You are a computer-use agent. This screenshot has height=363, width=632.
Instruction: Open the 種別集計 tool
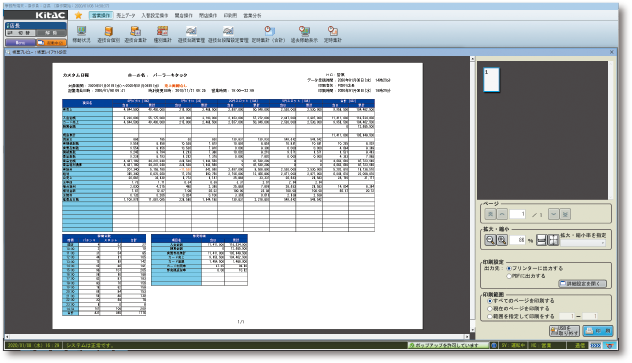click(162, 34)
